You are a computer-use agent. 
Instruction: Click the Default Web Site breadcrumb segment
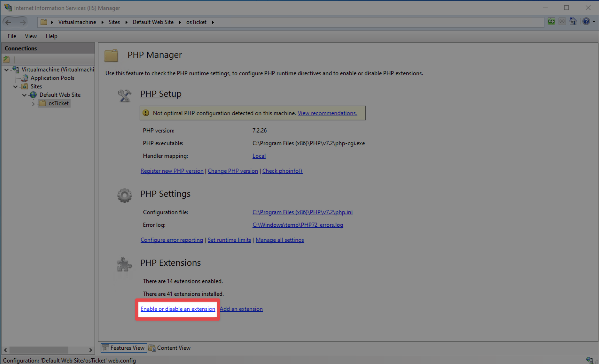click(153, 22)
